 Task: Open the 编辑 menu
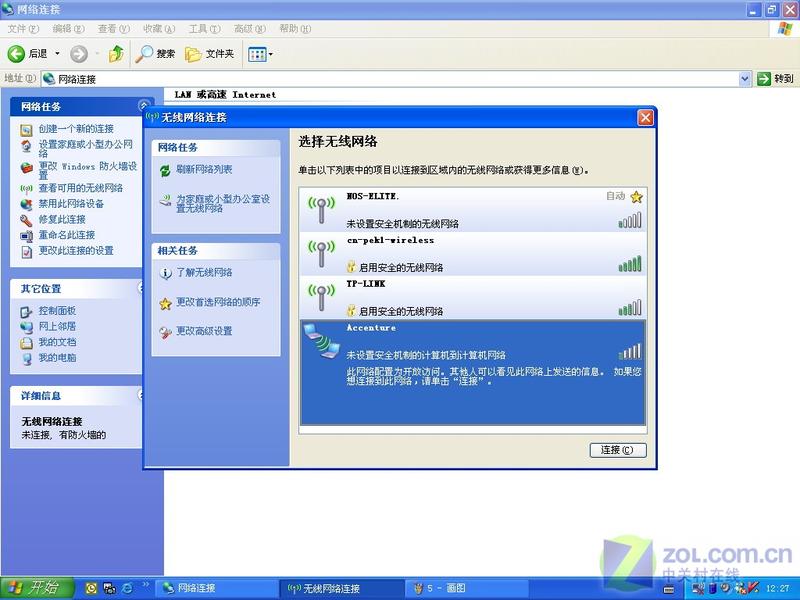pyautogui.click(x=68, y=29)
